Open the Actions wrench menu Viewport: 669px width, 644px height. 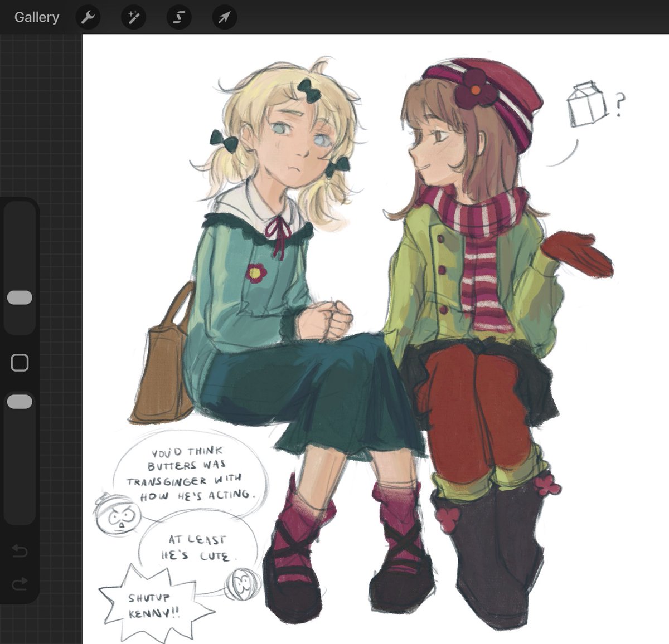pos(88,17)
